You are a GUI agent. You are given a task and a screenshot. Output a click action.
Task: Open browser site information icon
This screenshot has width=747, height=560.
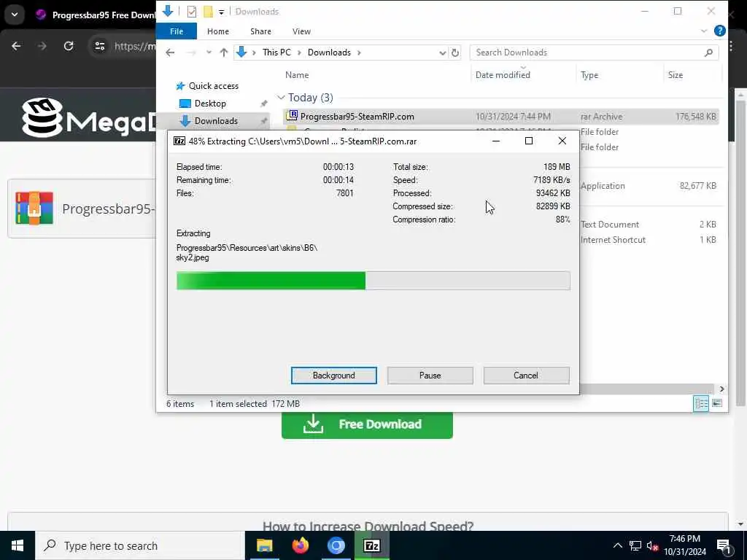click(x=99, y=46)
